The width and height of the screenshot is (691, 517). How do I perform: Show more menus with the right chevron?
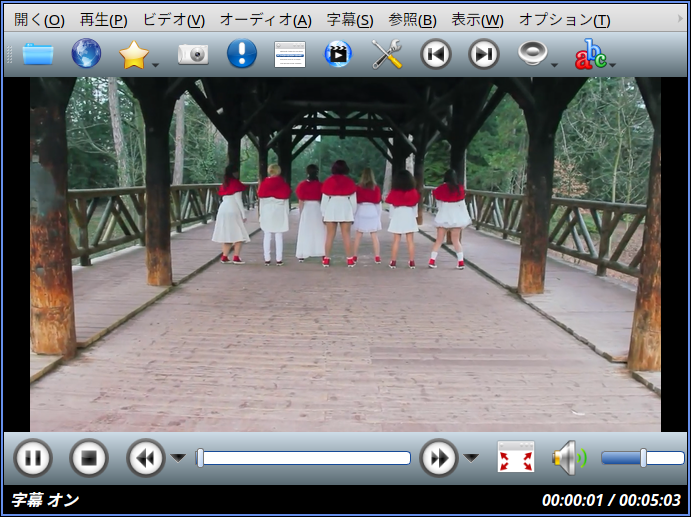tap(680, 19)
